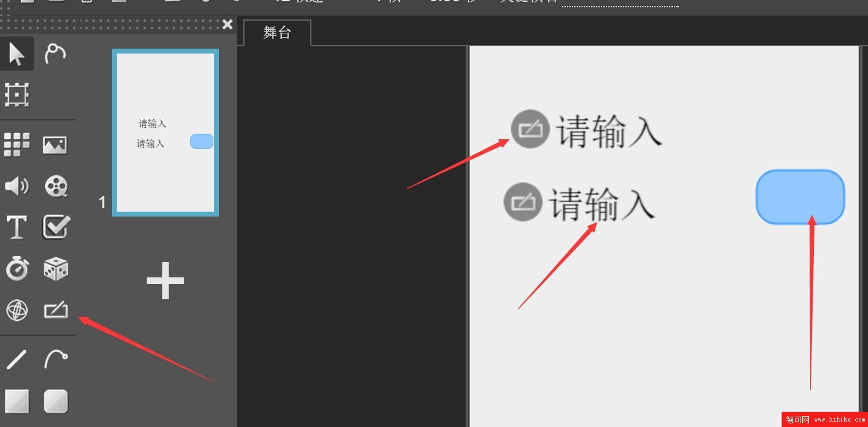Select scene thumbnail number 1
The width and height of the screenshot is (868, 427).
tap(165, 132)
